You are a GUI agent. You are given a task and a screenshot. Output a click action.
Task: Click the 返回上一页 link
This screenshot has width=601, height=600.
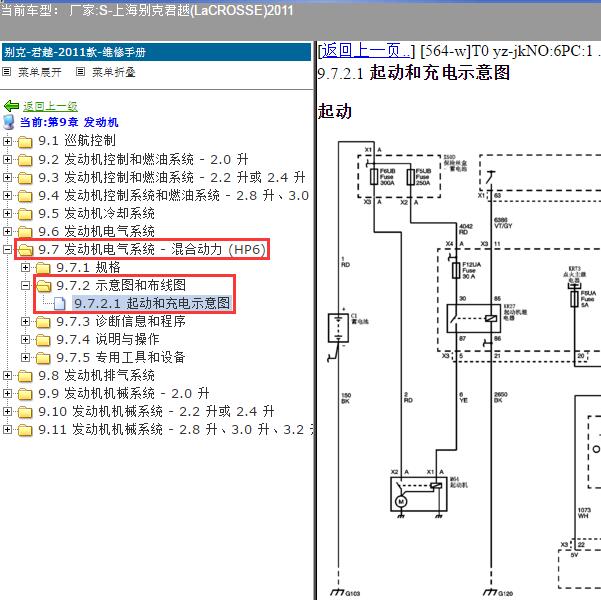[x=366, y=51]
